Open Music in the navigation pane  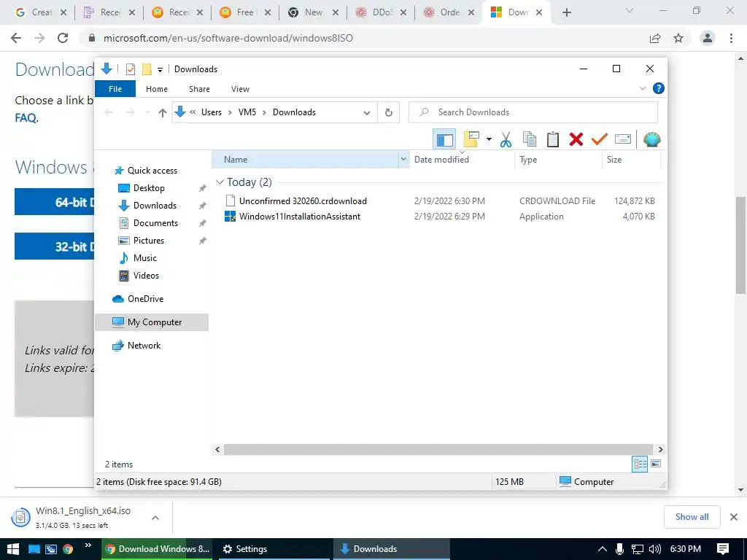[x=145, y=258]
